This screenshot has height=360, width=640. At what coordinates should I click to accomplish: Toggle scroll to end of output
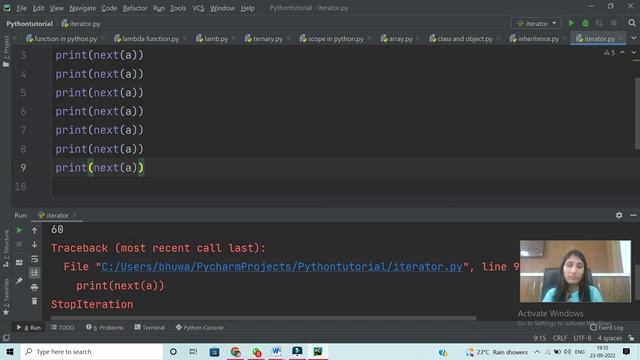pos(34,273)
